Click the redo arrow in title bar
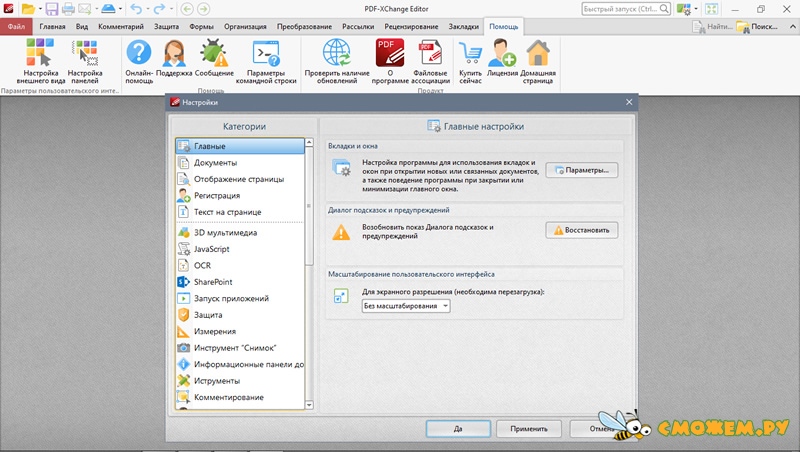The image size is (800, 452). point(160,9)
